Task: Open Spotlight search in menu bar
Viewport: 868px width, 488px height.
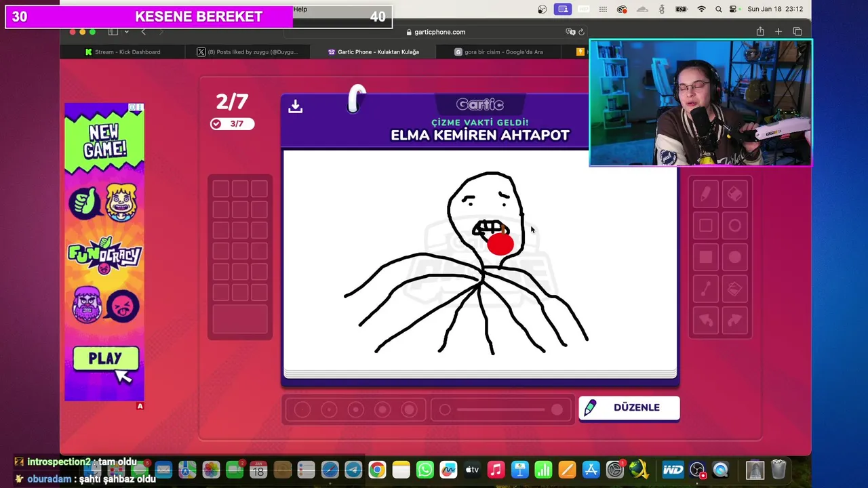Action: point(718,9)
